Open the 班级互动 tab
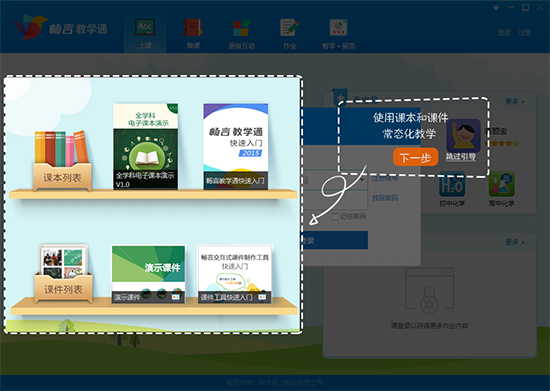 [241, 34]
